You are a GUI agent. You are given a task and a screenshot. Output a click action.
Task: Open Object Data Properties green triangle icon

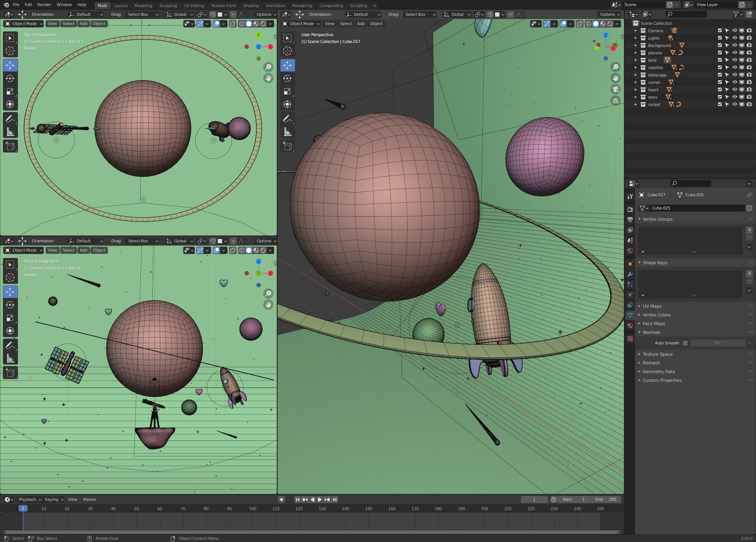point(630,315)
